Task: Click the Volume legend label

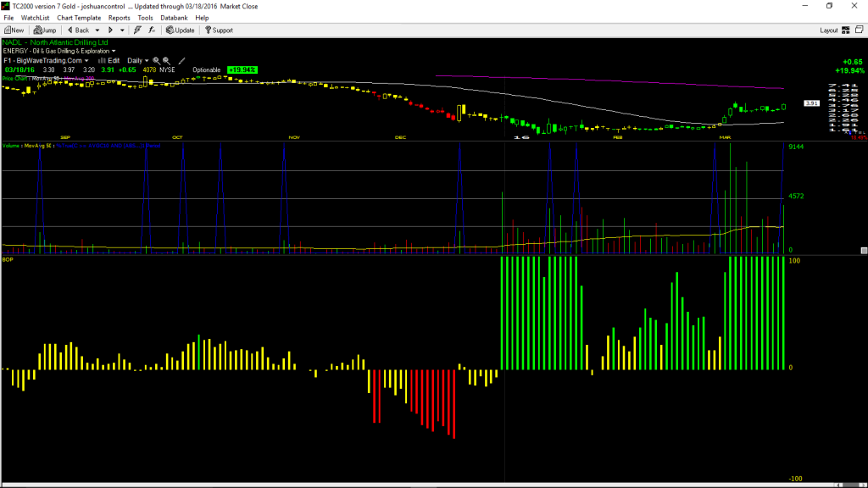Action: tap(12, 146)
